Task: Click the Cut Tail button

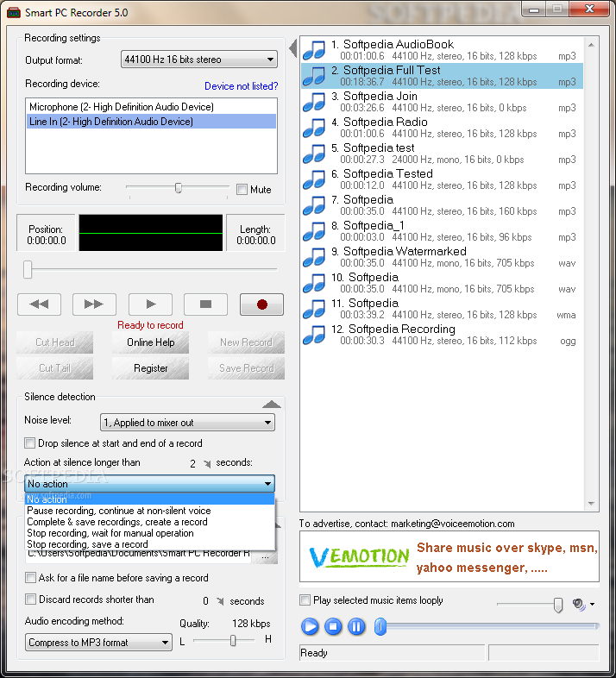Action: [x=55, y=368]
